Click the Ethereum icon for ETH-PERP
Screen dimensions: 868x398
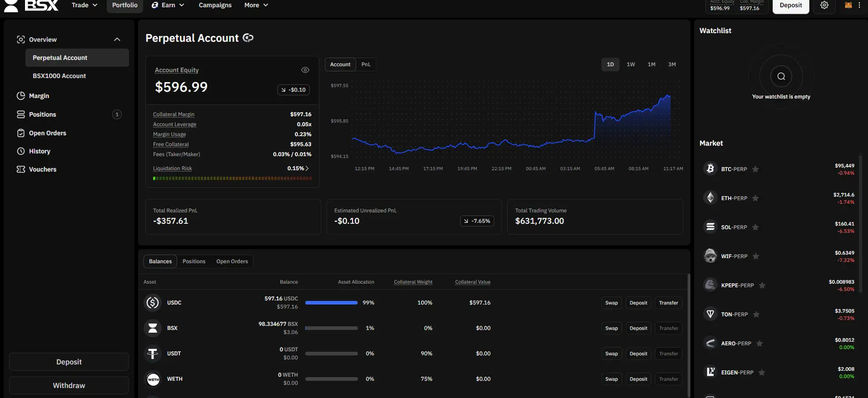coord(710,198)
